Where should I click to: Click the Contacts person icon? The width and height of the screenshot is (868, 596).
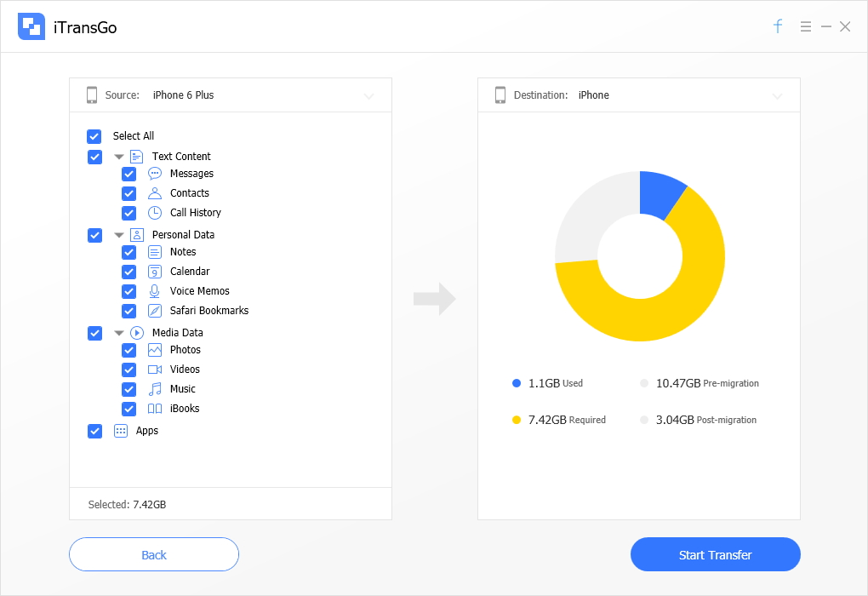tap(154, 193)
